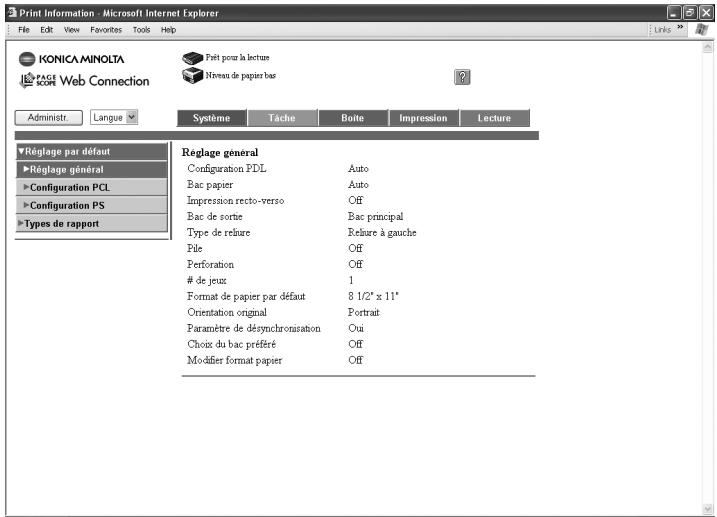Open the Help menu
This screenshot has height=517, width=717.
168,30
